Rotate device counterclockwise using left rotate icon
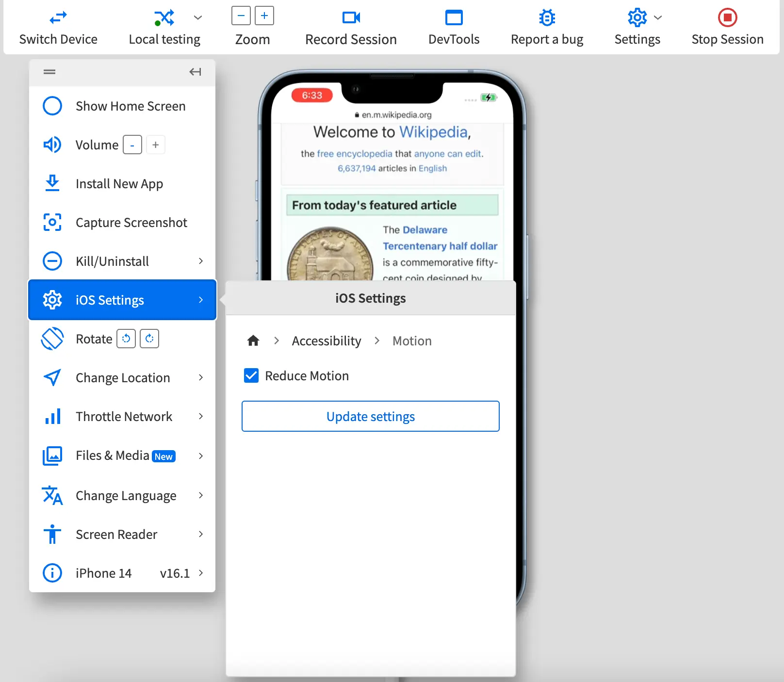This screenshot has height=682, width=784. tap(126, 339)
